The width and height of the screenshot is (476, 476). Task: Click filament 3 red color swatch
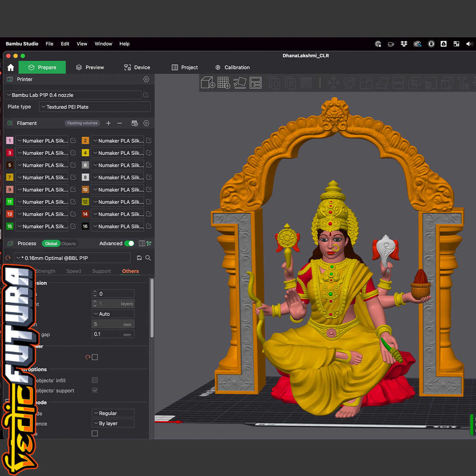click(10, 153)
